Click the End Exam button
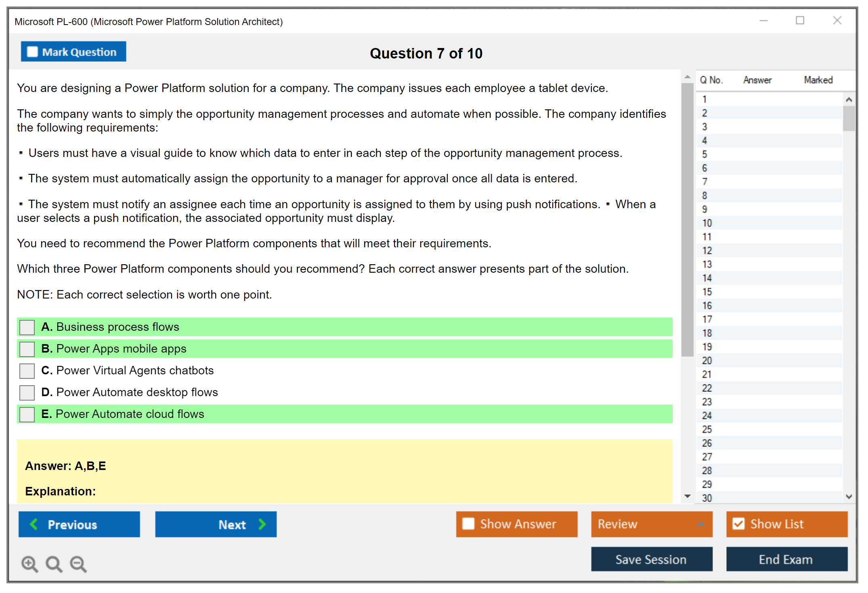Image resolution: width=868 pixels, height=593 pixels. (786, 559)
